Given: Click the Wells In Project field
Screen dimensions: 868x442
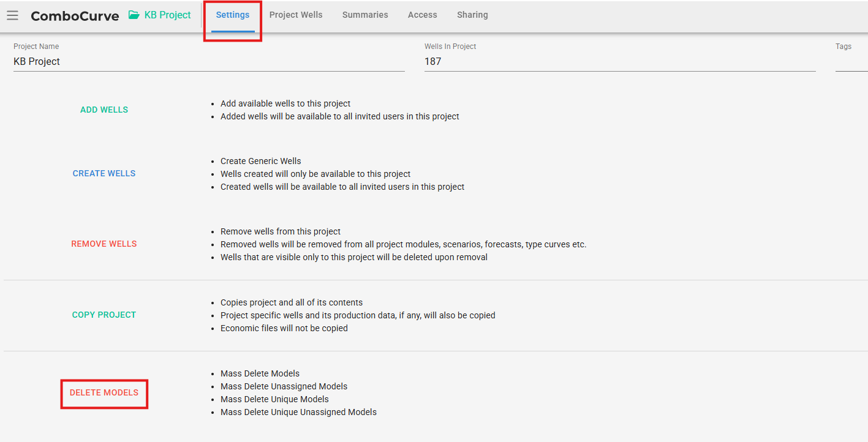Looking at the screenshot, I should tap(619, 61).
